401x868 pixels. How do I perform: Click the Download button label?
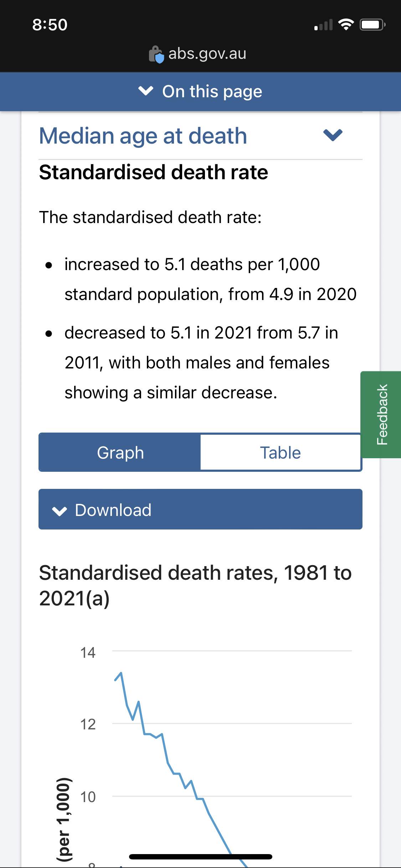point(113,510)
